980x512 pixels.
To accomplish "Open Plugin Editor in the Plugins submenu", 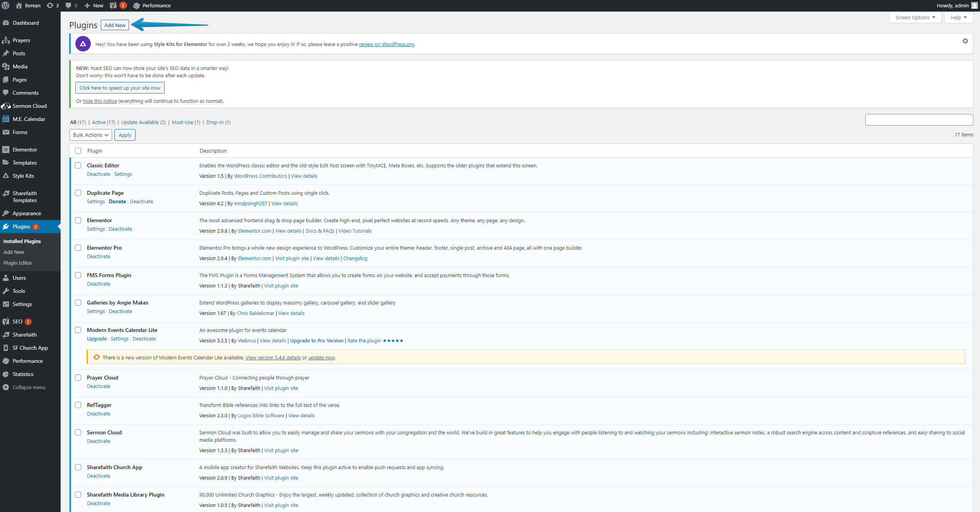I will (x=18, y=263).
